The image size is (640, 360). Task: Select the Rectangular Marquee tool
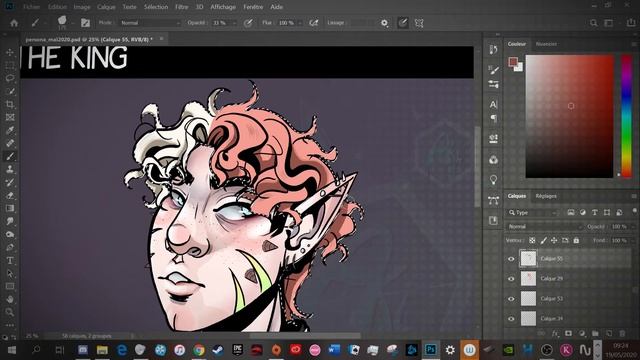[x=10, y=65]
